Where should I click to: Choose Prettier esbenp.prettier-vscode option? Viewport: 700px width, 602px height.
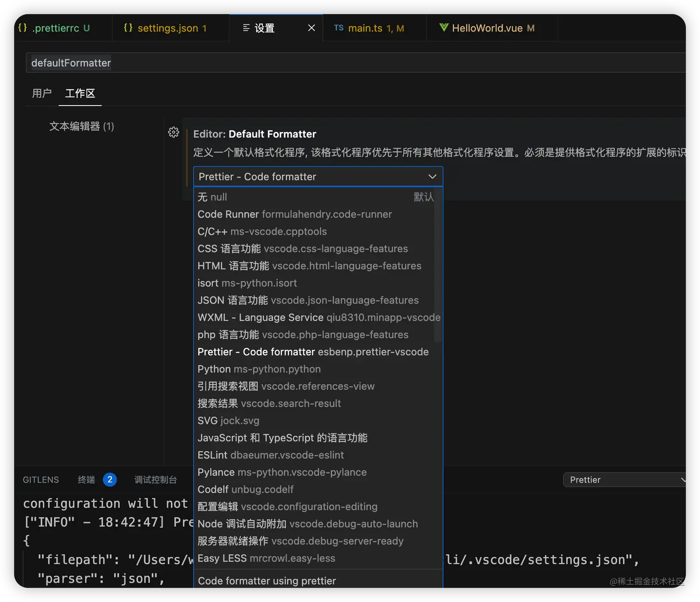coord(316,352)
